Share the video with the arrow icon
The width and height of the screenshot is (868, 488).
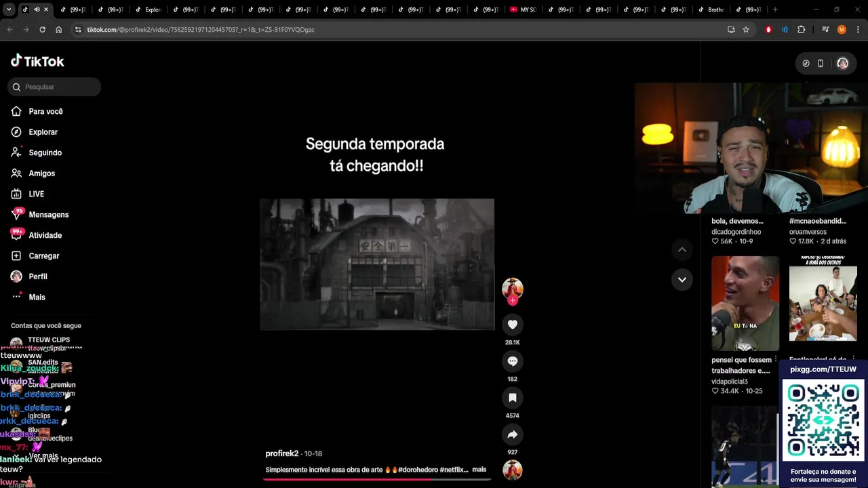513,434
